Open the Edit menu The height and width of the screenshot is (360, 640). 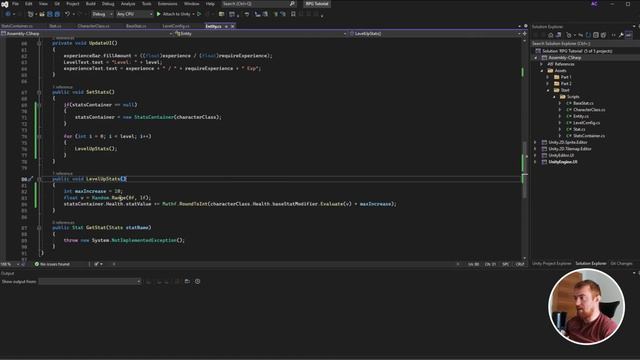29,4
